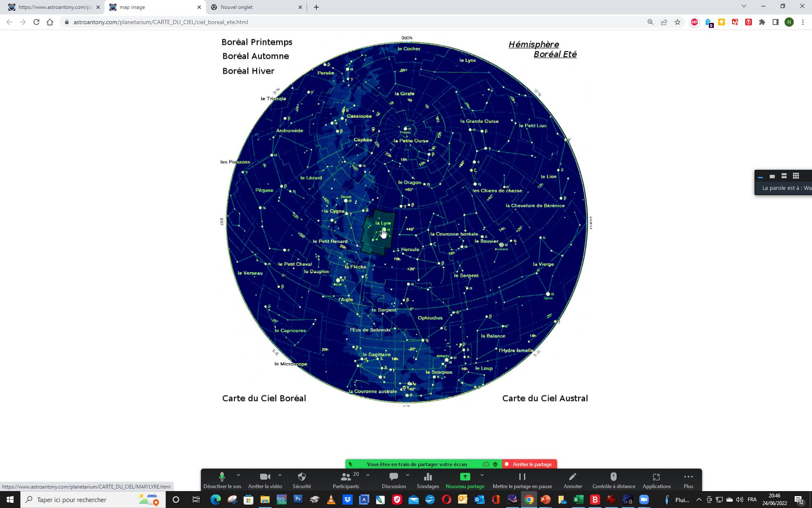Open Ghostery extension
This screenshot has height=508, width=812.
pyautogui.click(x=709, y=22)
